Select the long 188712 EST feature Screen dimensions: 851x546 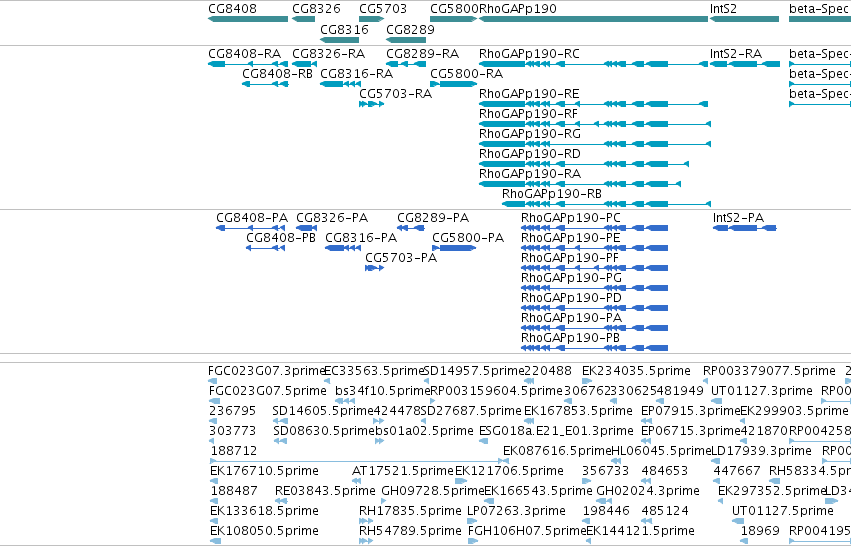(359, 461)
